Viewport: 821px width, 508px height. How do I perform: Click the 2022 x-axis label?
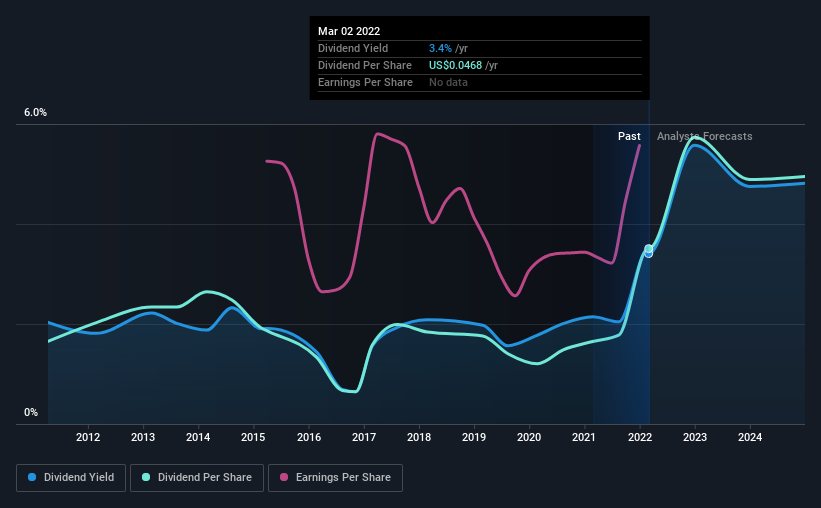pos(640,437)
